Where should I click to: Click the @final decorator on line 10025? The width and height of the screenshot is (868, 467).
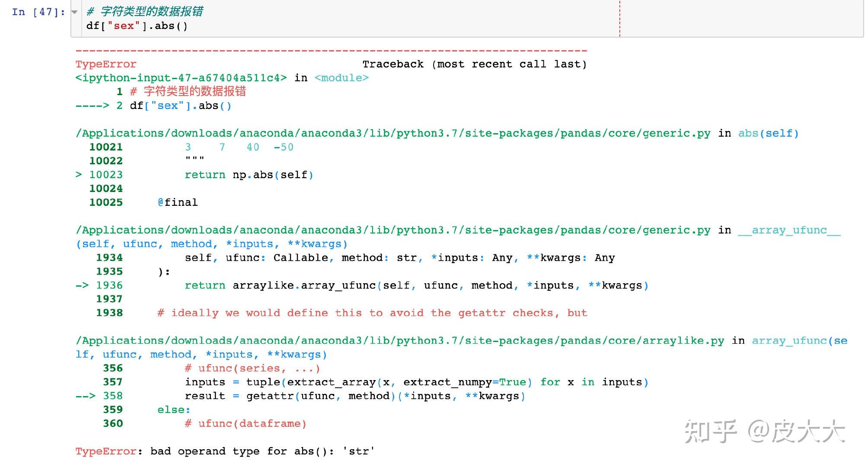click(x=178, y=202)
